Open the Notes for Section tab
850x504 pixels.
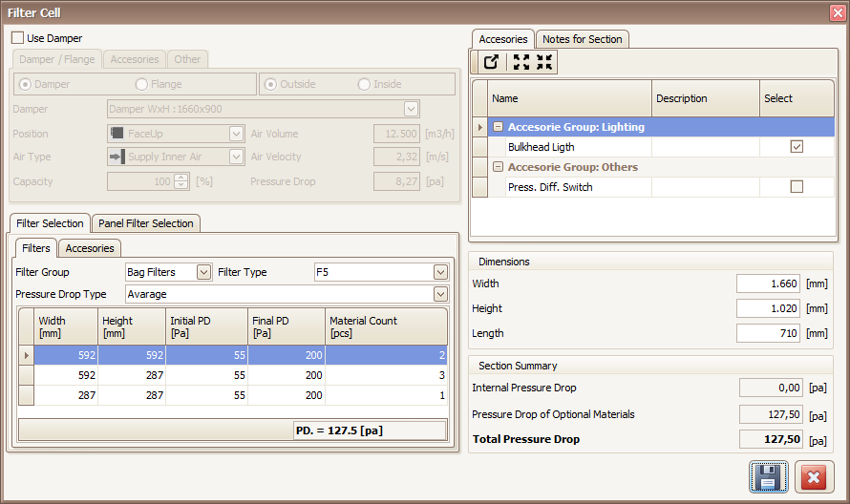(x=583, y=39)
